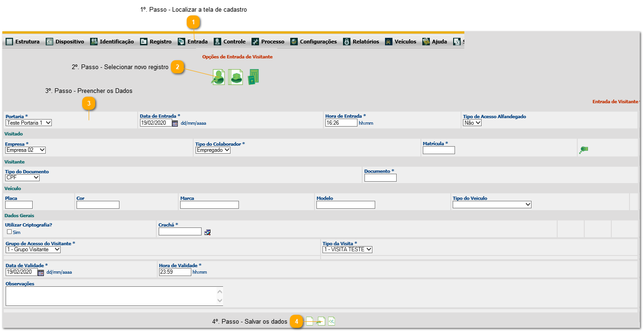Open the Entrada menu
Screen dimensions: 644x333
(193, 42)
